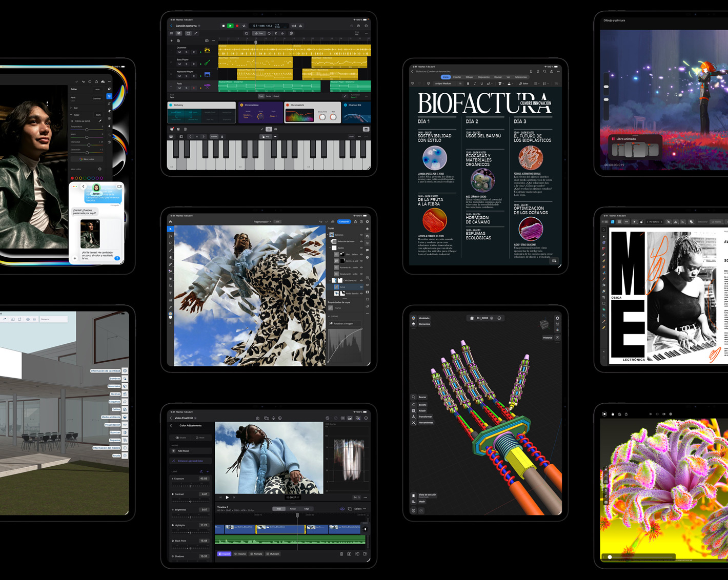Expand the LIGHT section chevron in Color Adjustments
The height and width of the screenshot is (580, 728).
pyautogui.click(x=208, y=471)
